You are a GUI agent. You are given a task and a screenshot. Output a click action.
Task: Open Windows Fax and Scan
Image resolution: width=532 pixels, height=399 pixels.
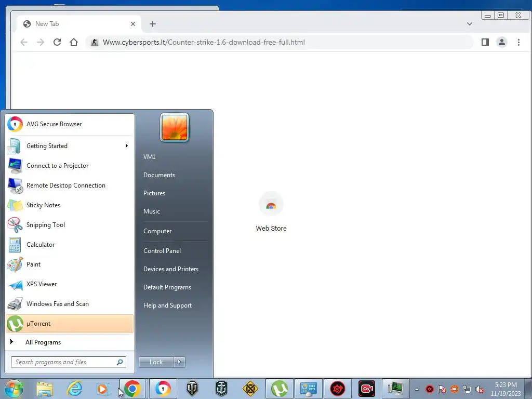70,303
